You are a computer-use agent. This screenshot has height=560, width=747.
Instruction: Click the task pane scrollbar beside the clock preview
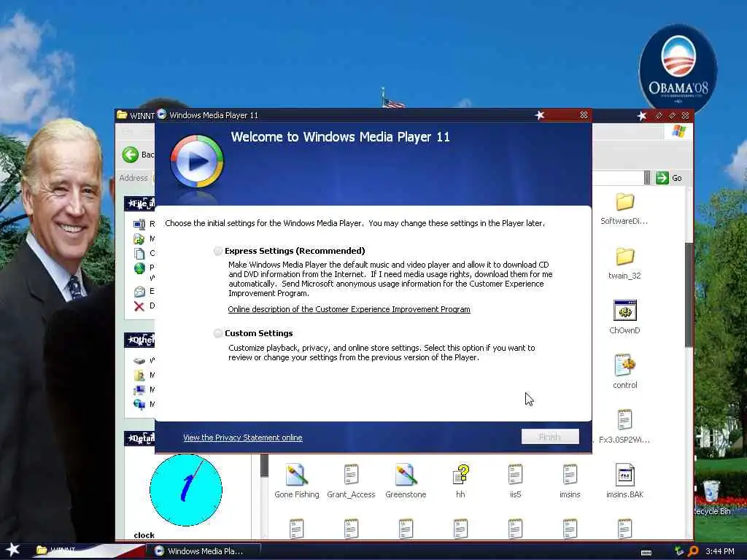pos(264,465)
